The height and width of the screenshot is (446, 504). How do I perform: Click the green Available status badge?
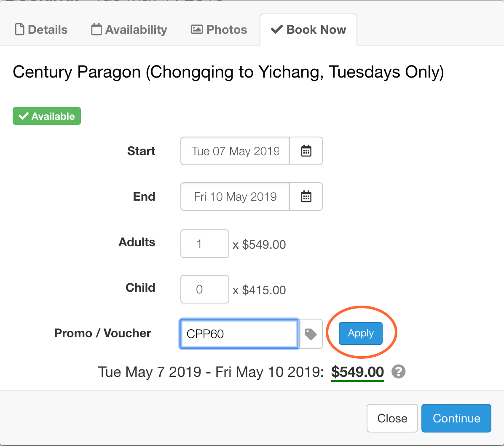click(47, 116)
